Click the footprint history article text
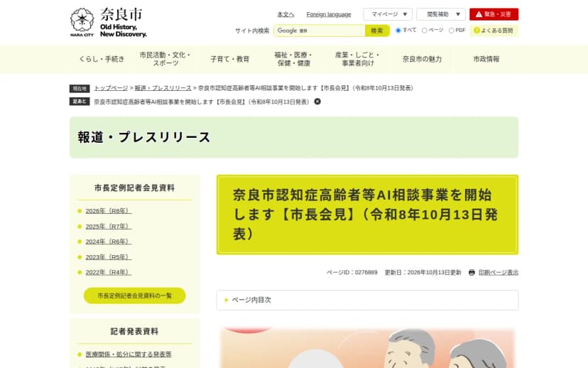The image size is (588, 368). 202,102
